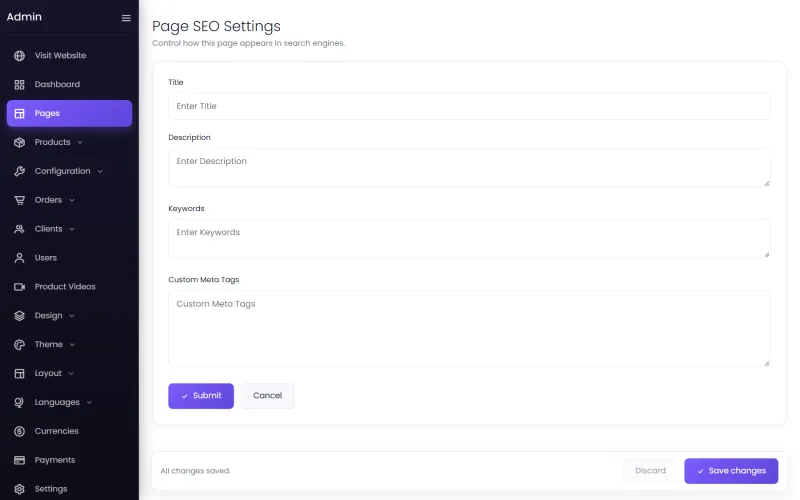Expand the Products submenu chevron

80,142
